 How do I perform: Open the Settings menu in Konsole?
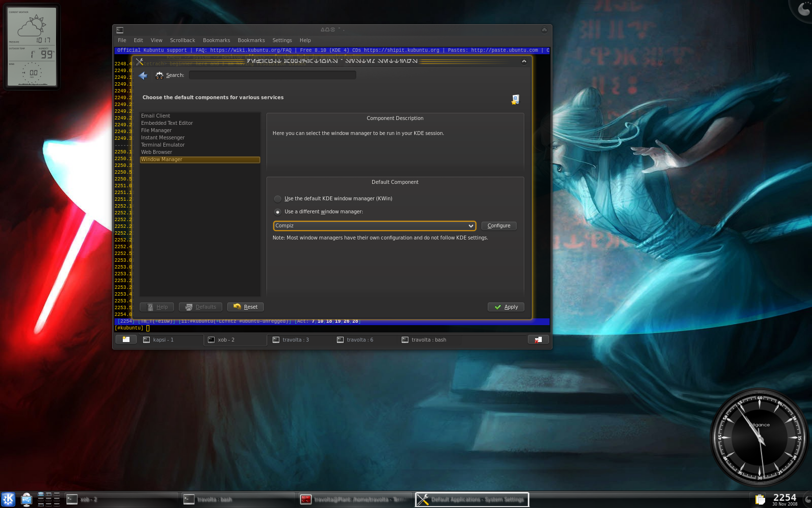(x=282, y=41)
